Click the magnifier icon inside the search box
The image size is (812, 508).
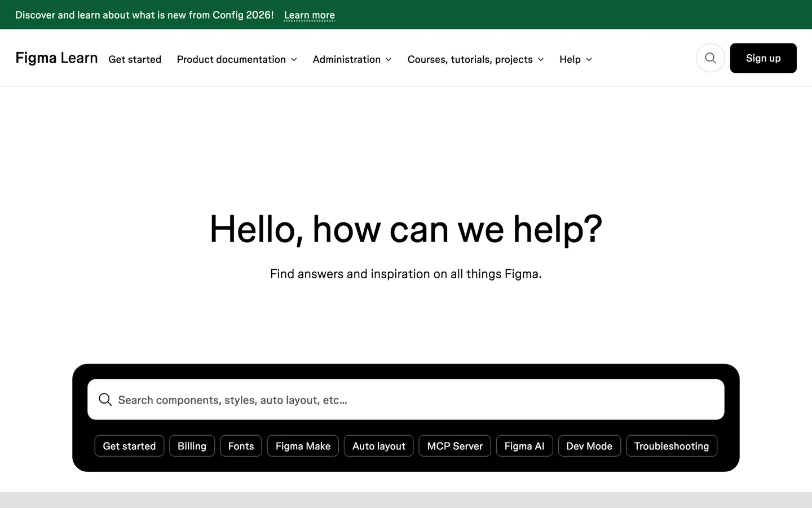(x=105, y=400)
